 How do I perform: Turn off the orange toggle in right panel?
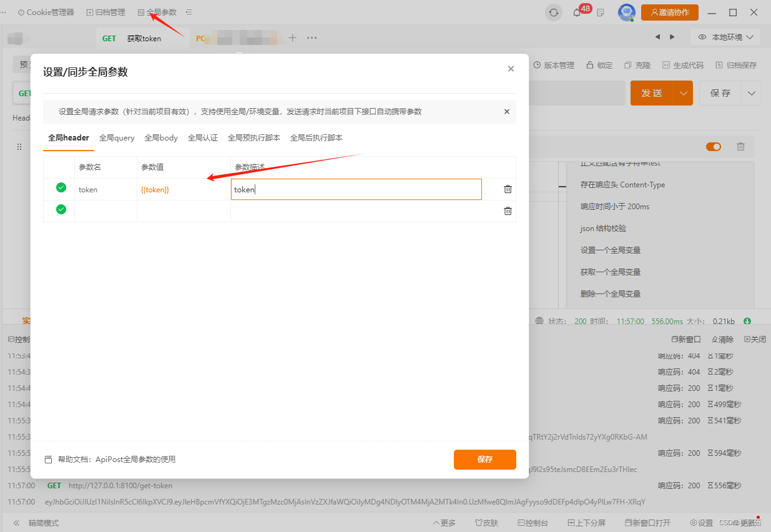click(x=712, y=146)
